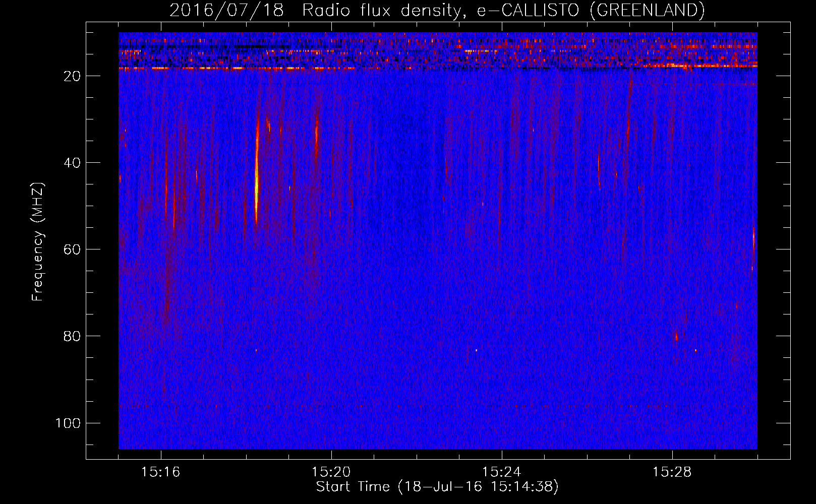Click the 60 MHz frequency tick label

pyautogui.click(x=72, y=249)
